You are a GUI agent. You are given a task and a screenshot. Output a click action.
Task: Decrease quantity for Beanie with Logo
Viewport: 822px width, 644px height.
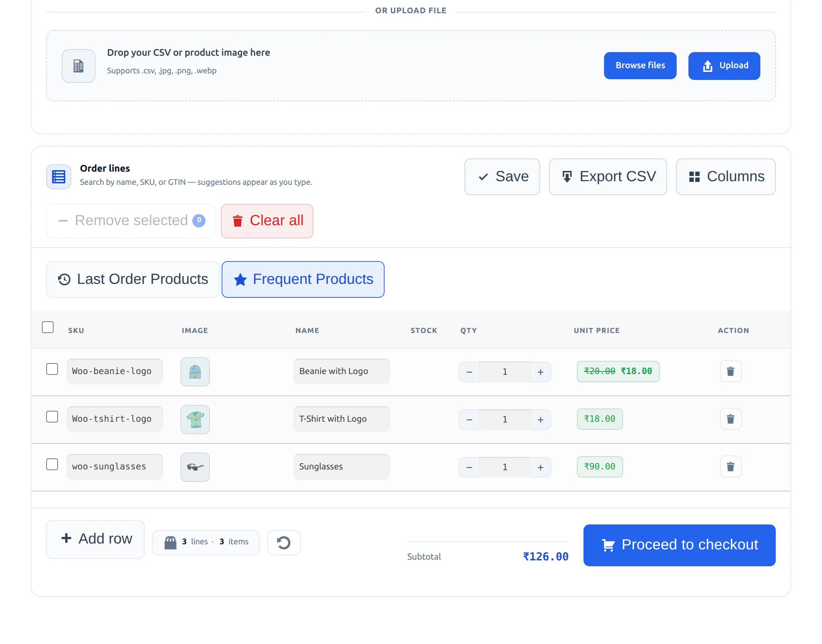469,372
